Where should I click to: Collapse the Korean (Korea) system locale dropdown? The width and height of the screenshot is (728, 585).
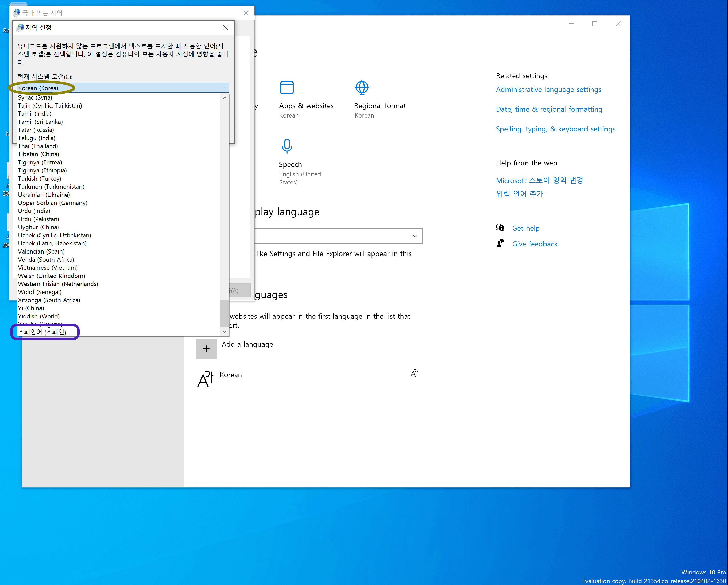point(225,88)
